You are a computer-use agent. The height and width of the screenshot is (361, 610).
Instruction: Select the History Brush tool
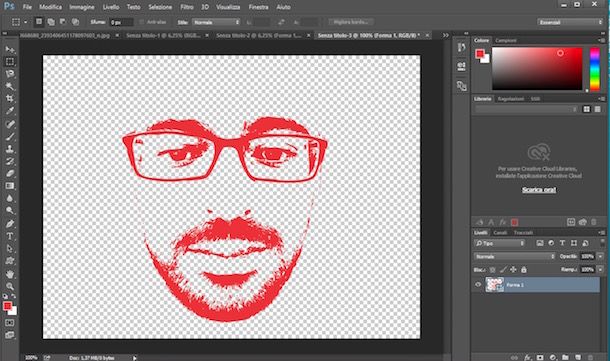10,161
